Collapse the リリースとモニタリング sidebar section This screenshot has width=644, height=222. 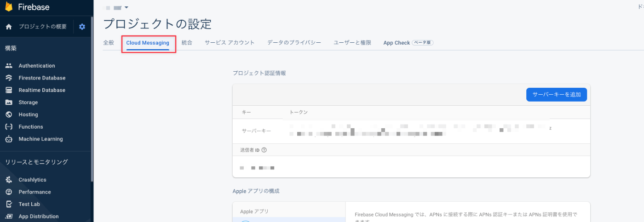(36, 162)
